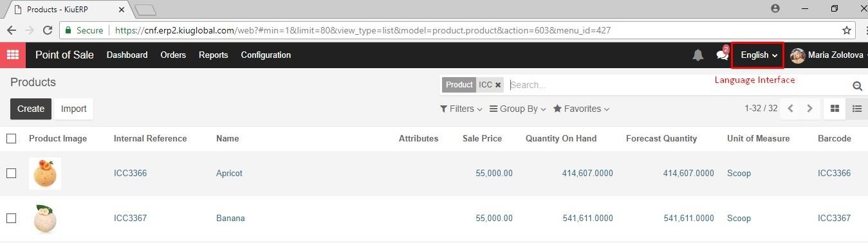The height and width of the screenshot is (243, 868).
Task: Bookmark this page with the star
Action: [847, 30]
